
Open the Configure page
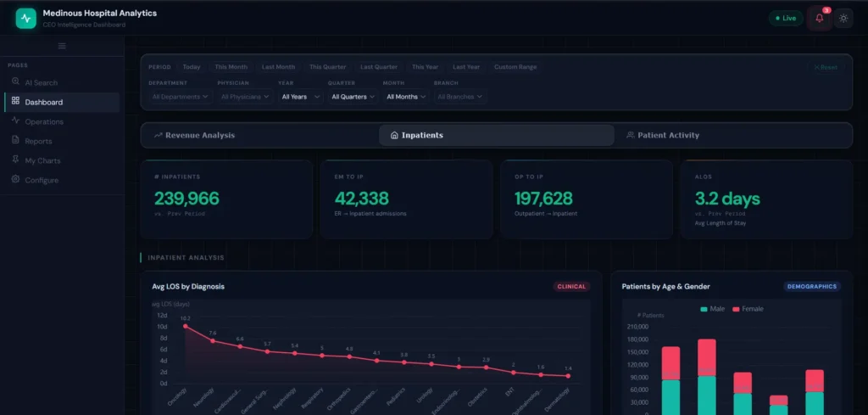click(61, 180)
